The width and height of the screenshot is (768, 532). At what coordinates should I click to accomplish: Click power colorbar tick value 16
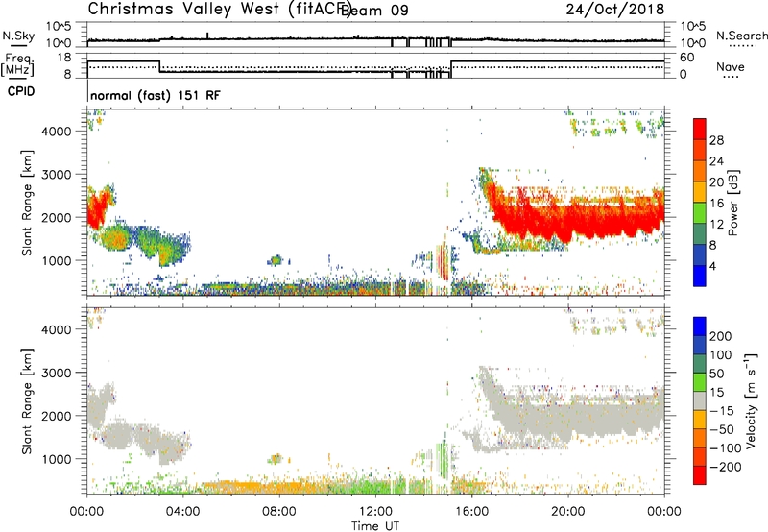tap(716, 204)
